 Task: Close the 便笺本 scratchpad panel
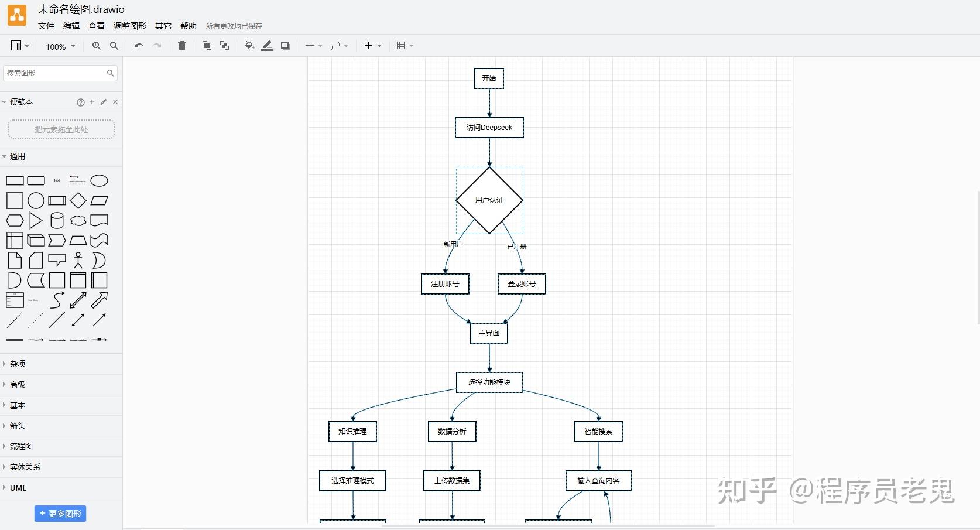115,102
